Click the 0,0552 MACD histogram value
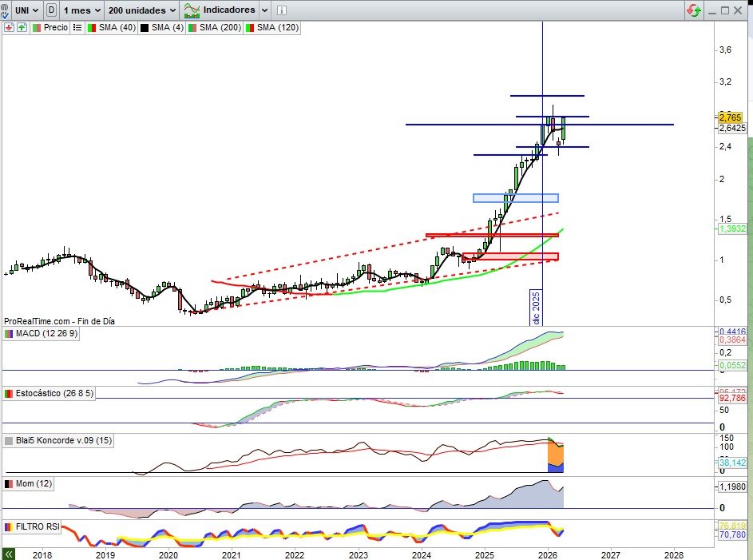Image resolution: width=753 pixels, height=560 pixels. [x=732, y=365]
